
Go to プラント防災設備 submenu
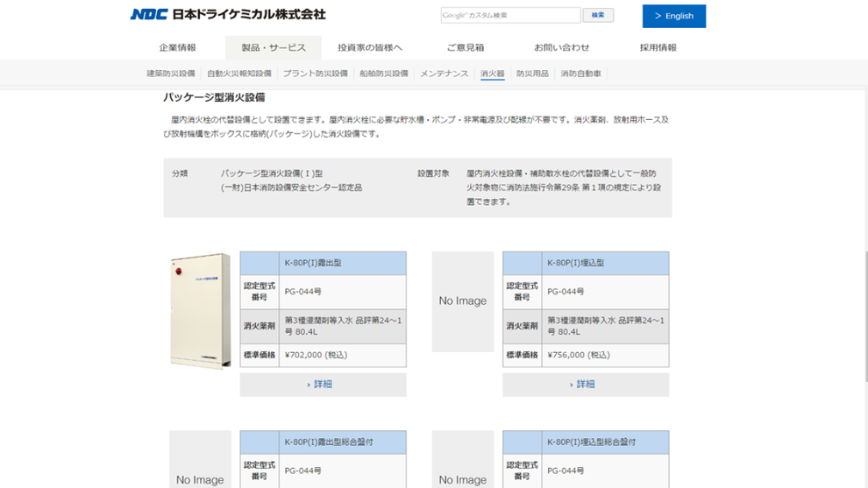[x=316, y=74]
